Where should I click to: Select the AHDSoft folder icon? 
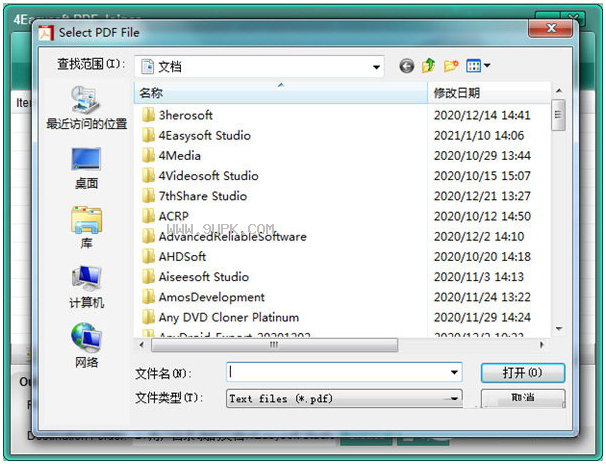[148, 256]
